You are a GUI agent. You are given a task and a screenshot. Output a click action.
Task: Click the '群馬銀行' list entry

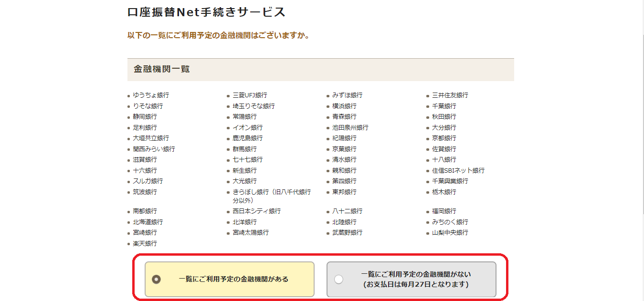pyautogui.click(x=244, y=149)
